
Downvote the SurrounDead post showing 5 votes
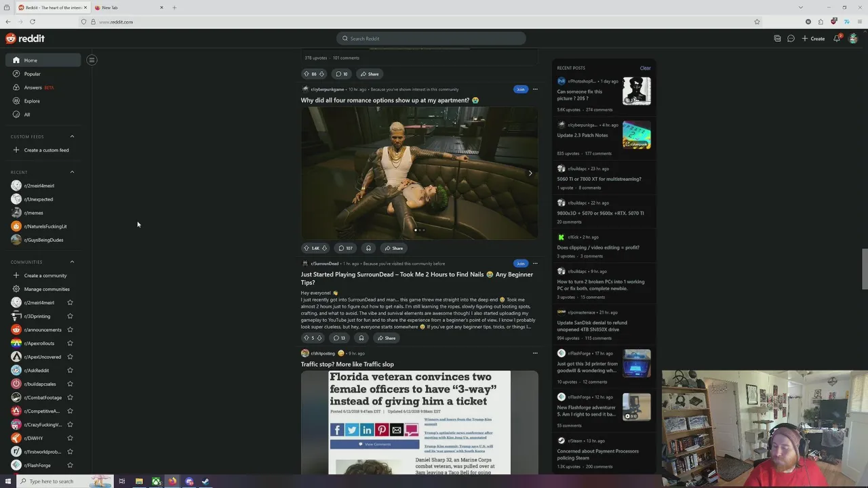pos(319,338)
